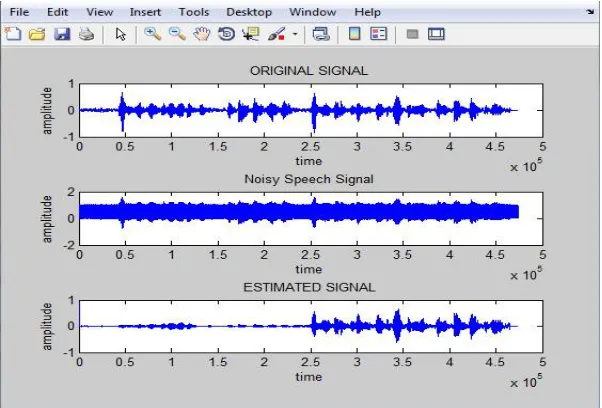Insert a colorbar using the toolbar icon
Viewport: 602px width, 408px height.
(354, 34)
